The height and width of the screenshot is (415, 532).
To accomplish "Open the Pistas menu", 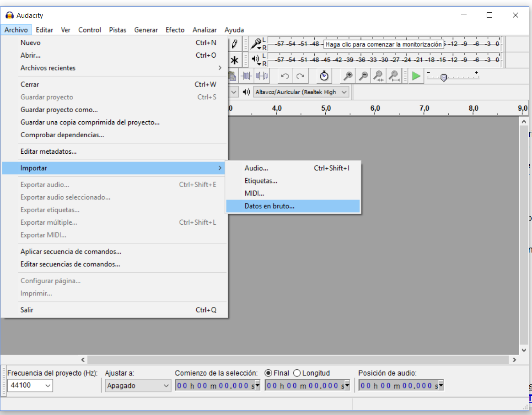I will [x=118, y=30].
